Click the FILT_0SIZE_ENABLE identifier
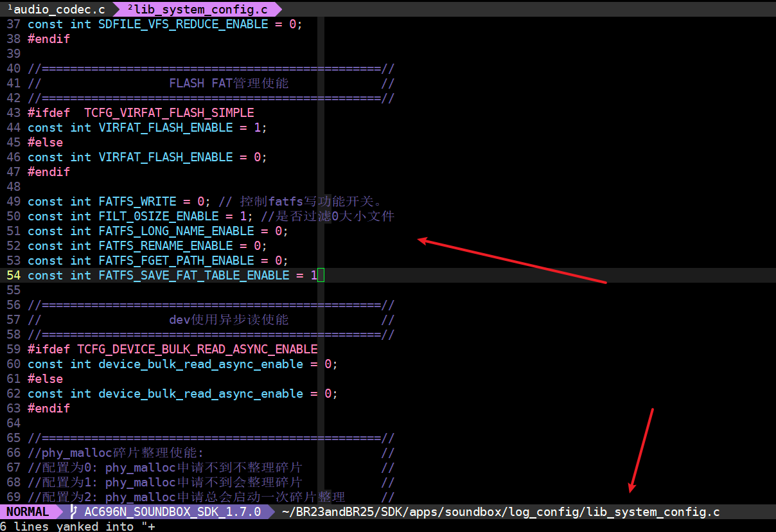 159,217
